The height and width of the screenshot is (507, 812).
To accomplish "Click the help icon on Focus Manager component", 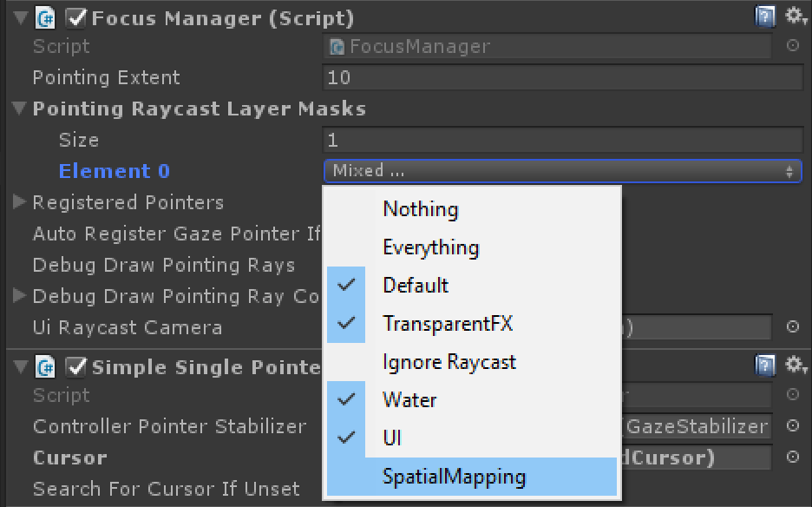I will 766,16.
